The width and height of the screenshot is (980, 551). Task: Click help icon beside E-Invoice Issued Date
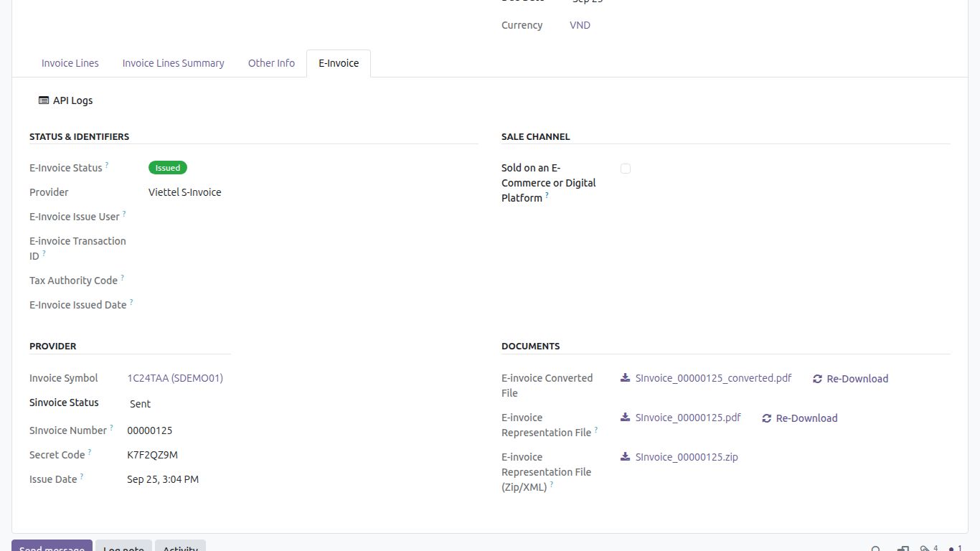tap(131, 302)
